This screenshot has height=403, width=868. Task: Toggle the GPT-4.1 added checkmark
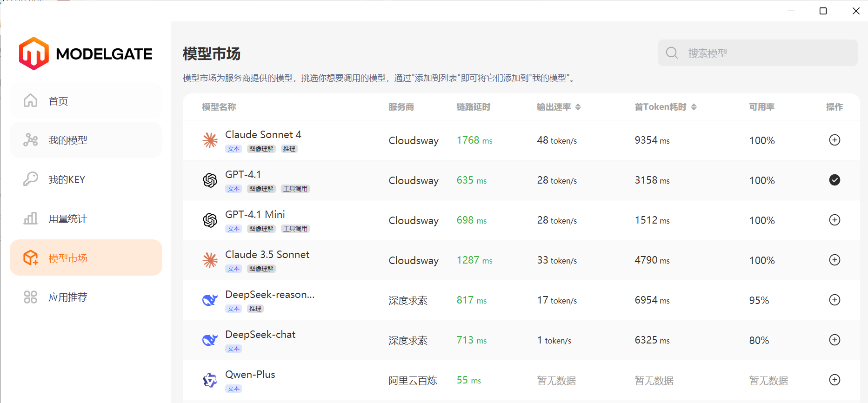(x=835, y=180)
